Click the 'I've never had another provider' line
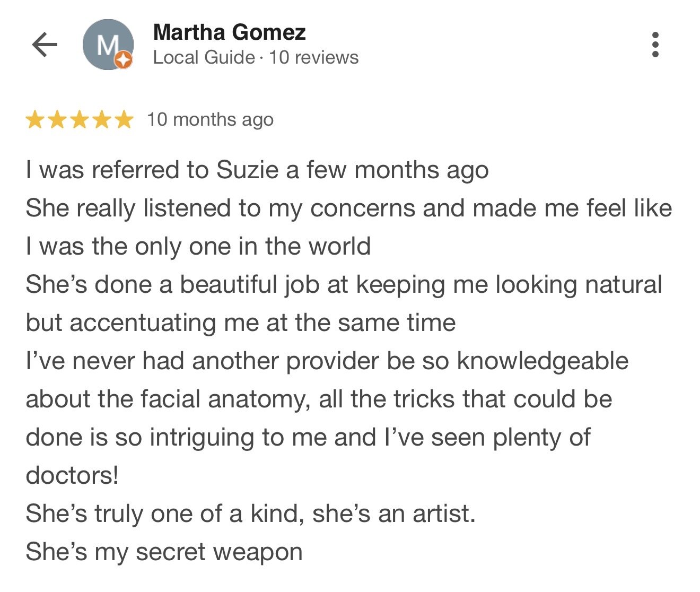This screenshot has width=700, height=592. pos(327,361)
